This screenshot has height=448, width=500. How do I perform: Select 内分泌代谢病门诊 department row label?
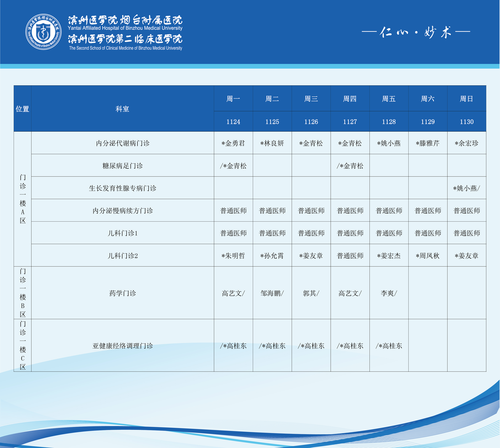point(122,143)
